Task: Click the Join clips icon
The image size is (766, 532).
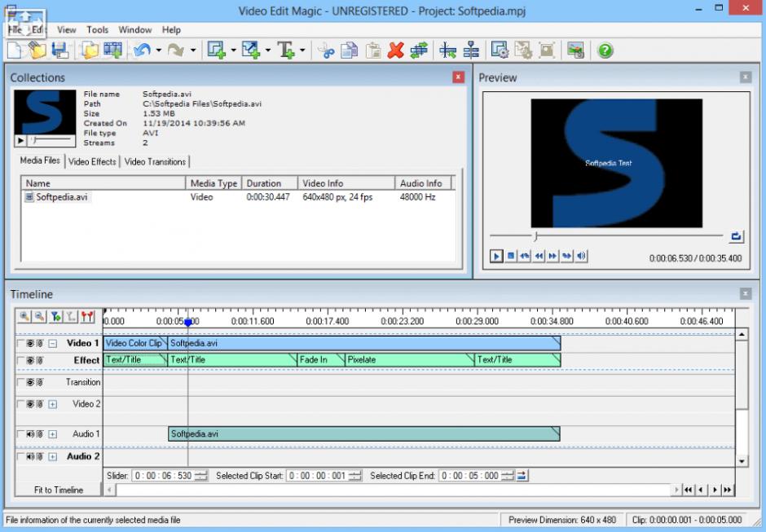Action: [x=471, y=51]
